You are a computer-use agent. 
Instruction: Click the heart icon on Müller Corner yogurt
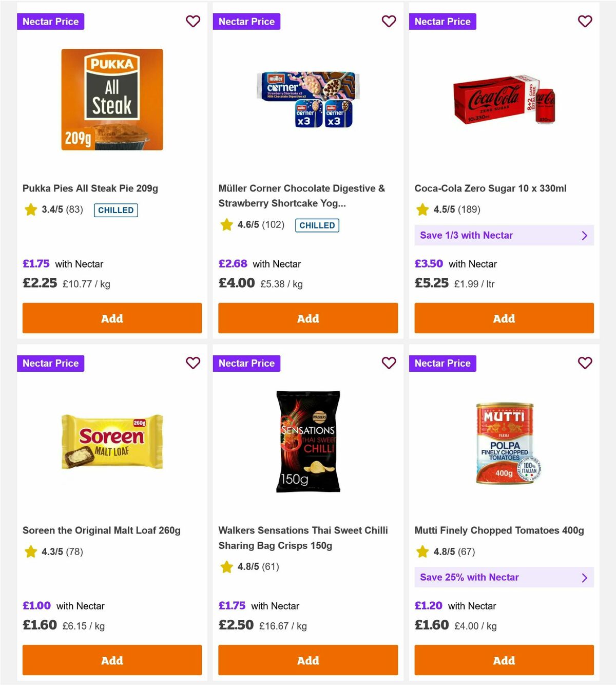tap(389, 22)
